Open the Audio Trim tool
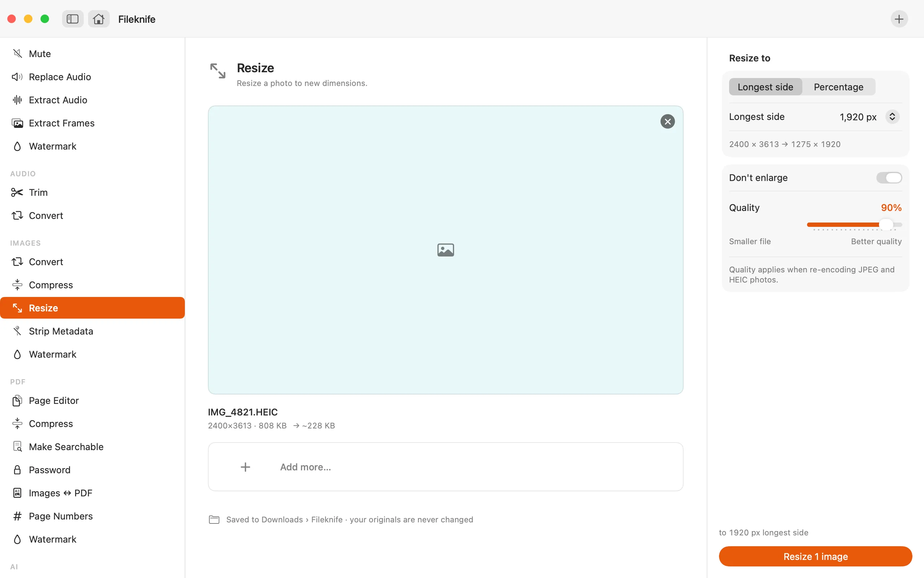Image resolution: width=924 pixels, height=578 pixels. [92, 192]
